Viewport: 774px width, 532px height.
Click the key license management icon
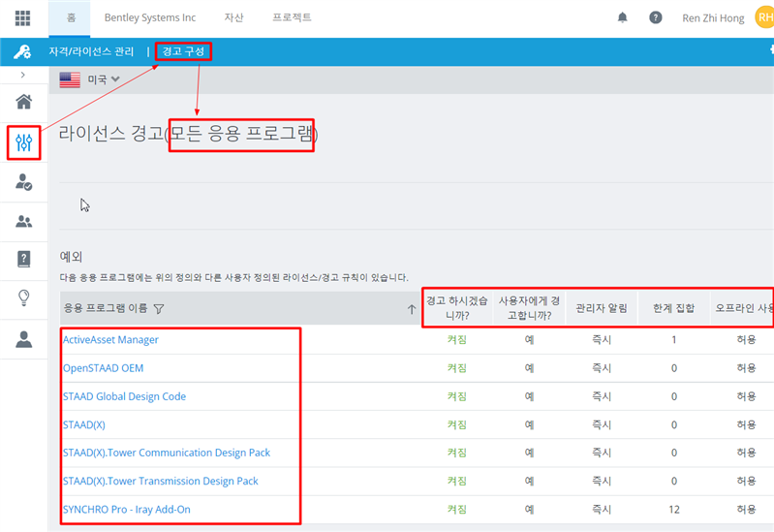[22, 51]
